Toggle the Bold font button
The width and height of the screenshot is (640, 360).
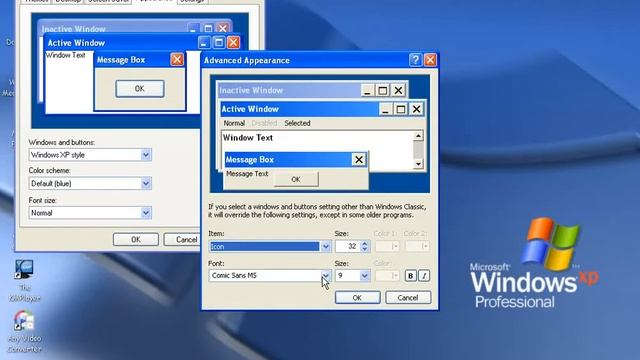tap(410, 276)
